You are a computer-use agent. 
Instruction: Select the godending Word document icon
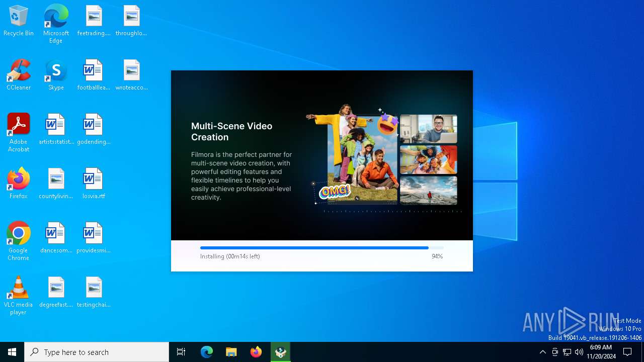tap(94, 129)
